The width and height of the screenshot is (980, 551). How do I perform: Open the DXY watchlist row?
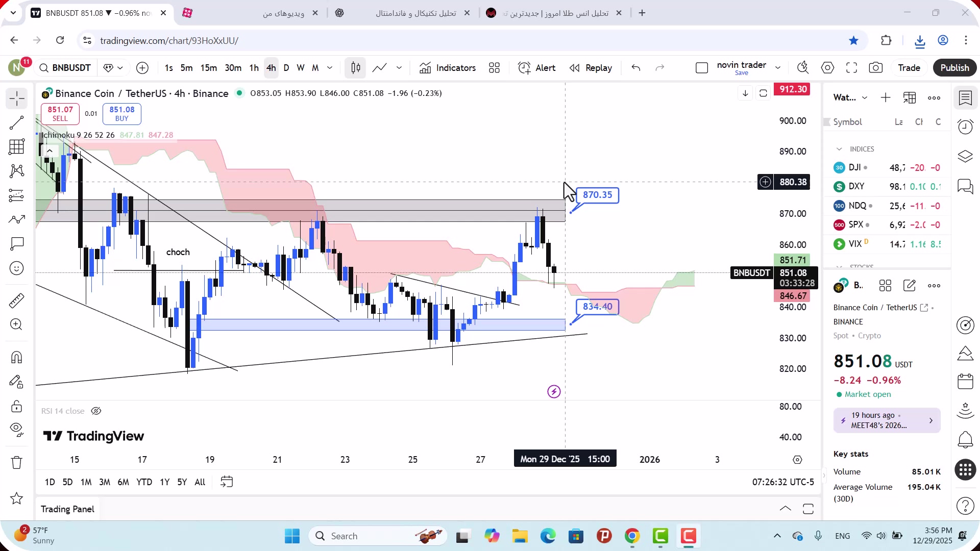click(887, 187)
